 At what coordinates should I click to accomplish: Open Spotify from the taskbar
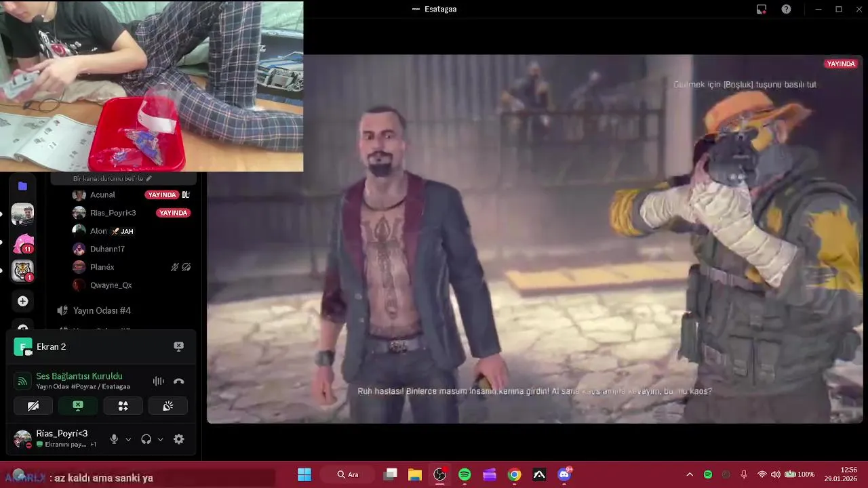coord(465,474)
